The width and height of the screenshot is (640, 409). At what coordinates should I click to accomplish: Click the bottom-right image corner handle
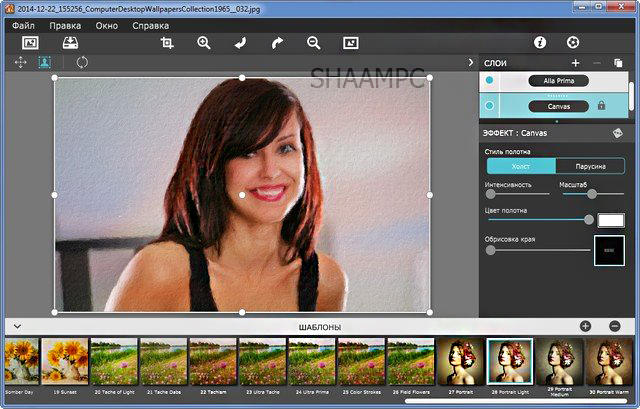pyautogui.click(x=429, y=312)
